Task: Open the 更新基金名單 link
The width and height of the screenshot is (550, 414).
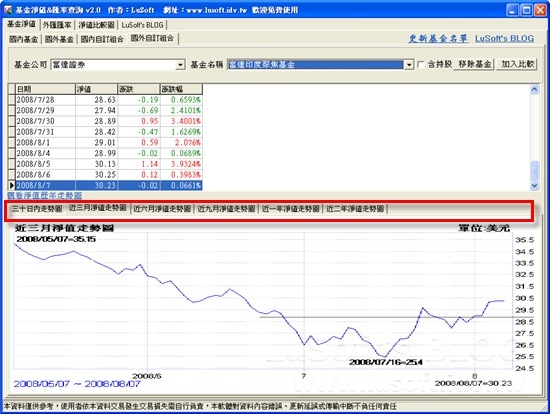Action: click(x=438, y=39)
